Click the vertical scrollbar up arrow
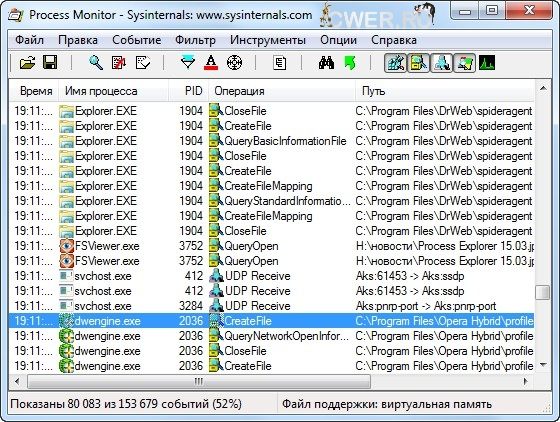 pyautogui.click(x=543, y=88)
